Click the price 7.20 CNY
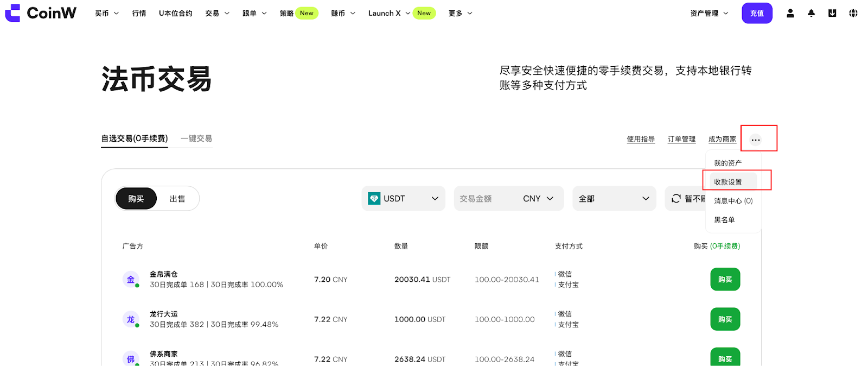Viewport: 868px width, 366px height. (x=331, y=280)
